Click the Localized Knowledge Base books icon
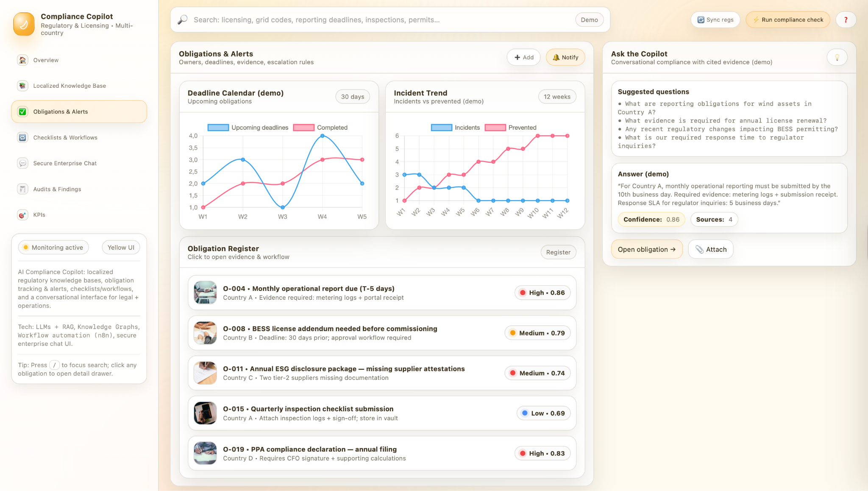The width and height of the screenshot is (868, 491). click(x=22, y=86)
